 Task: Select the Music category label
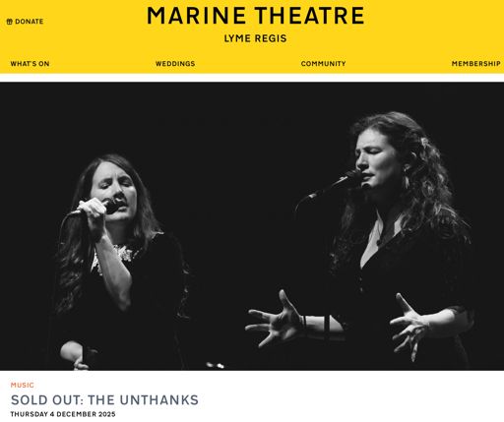click(22, 385)
